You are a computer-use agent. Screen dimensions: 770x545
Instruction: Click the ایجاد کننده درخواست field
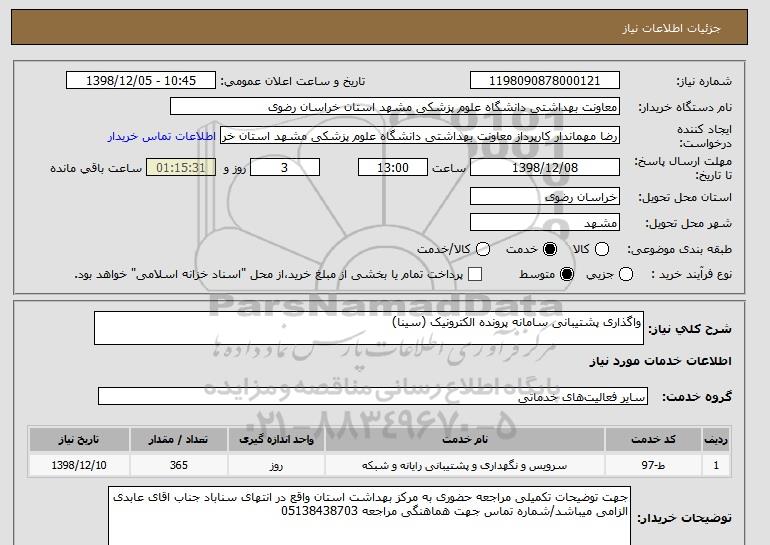tap(420, 136)
